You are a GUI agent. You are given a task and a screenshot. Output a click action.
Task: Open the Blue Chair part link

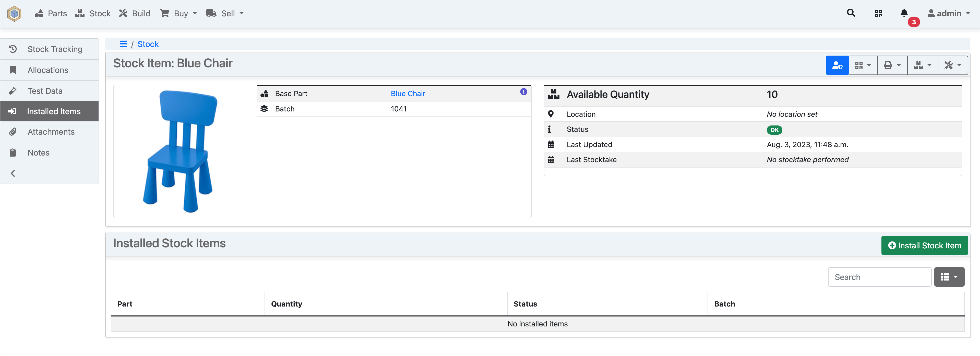coord(408,94)
